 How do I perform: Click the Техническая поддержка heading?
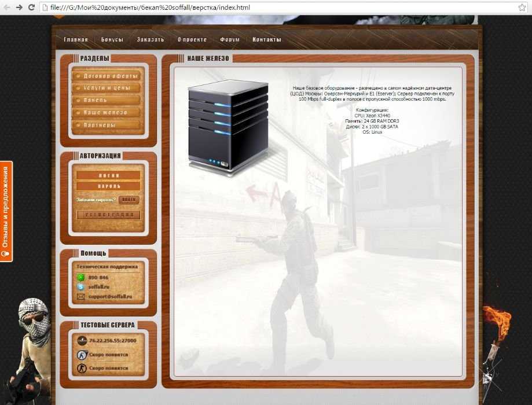(107, 267)
